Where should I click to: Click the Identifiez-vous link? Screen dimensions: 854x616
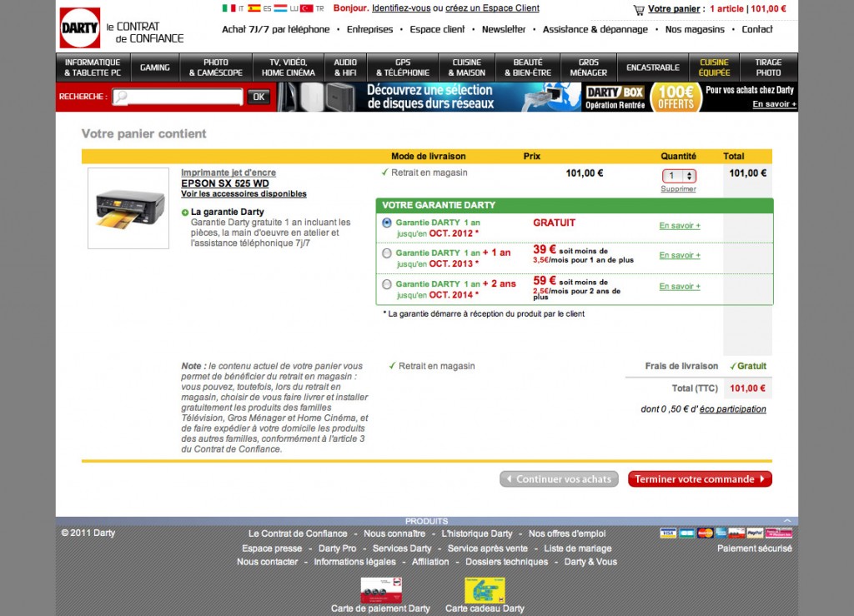coord(401,8)
